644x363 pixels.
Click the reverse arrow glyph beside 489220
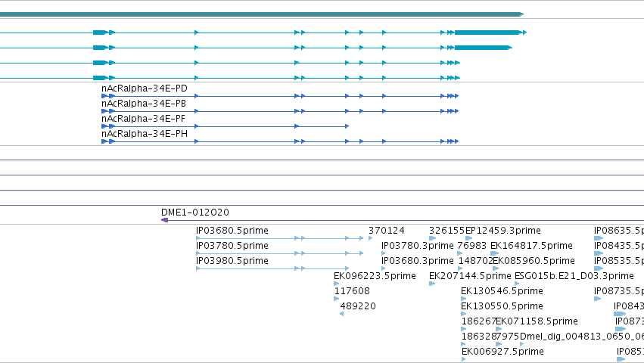tap(342, 314)
